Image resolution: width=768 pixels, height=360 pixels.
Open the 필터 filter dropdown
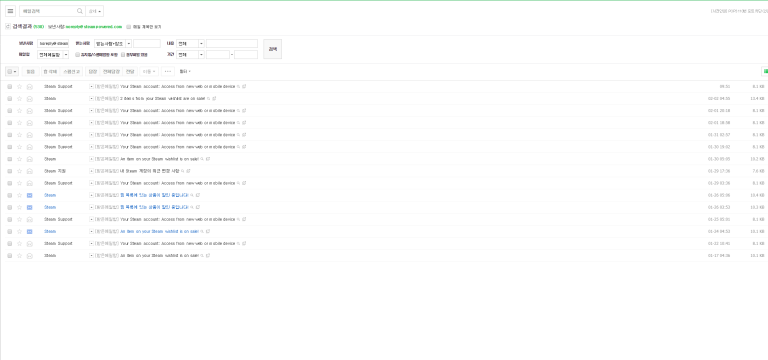185,72
